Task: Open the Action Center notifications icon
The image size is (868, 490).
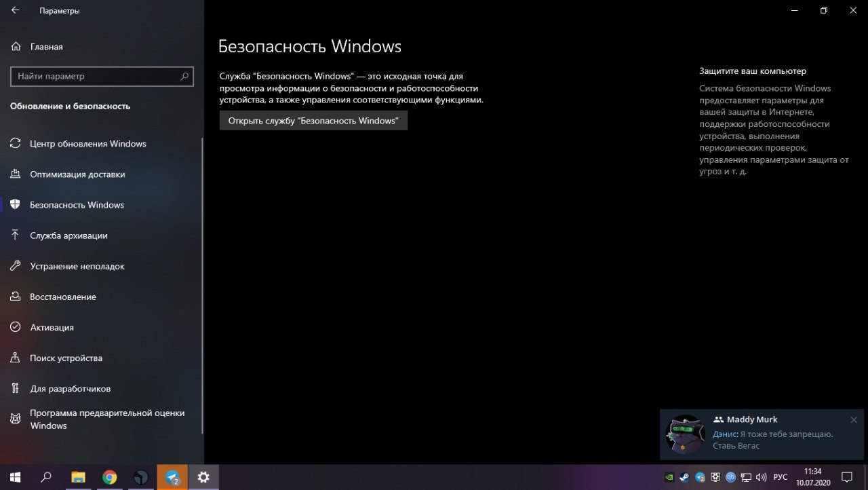Action: (x=846, y=477)
